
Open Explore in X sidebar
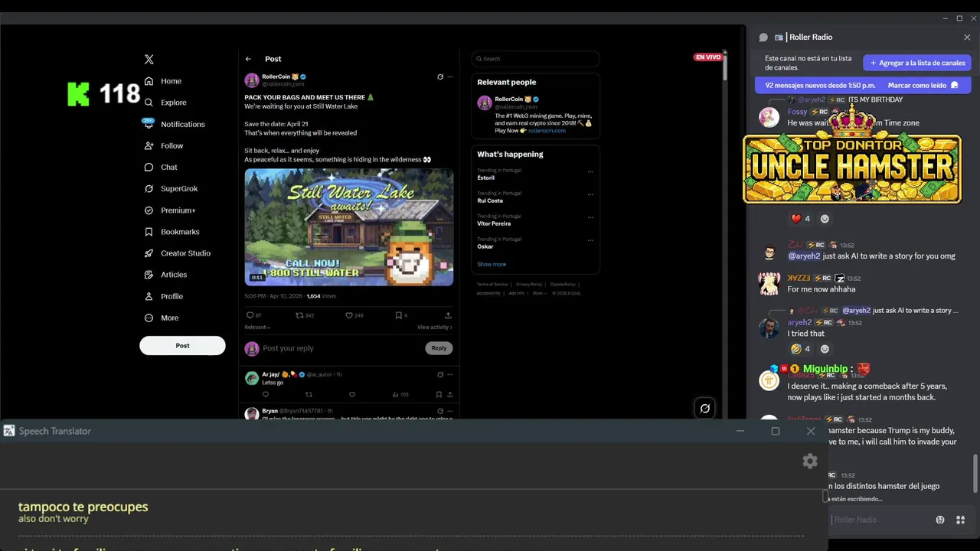[x=165, y=103]
